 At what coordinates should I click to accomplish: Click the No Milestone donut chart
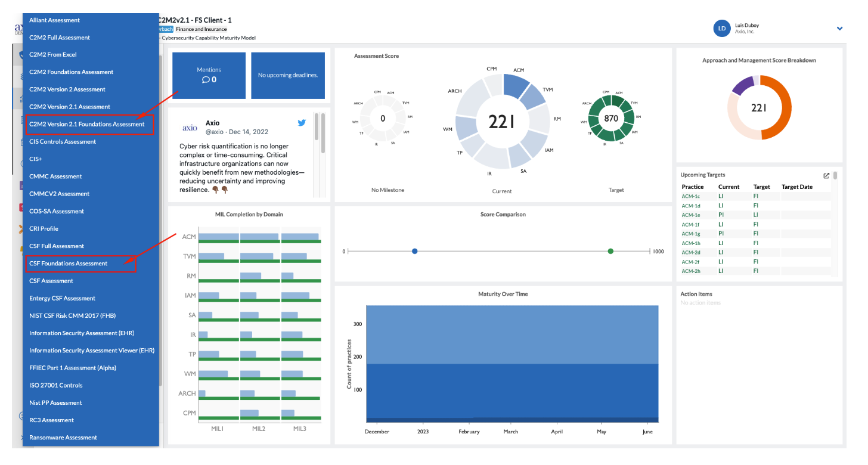pyautogui.click(x=382, y=118)
